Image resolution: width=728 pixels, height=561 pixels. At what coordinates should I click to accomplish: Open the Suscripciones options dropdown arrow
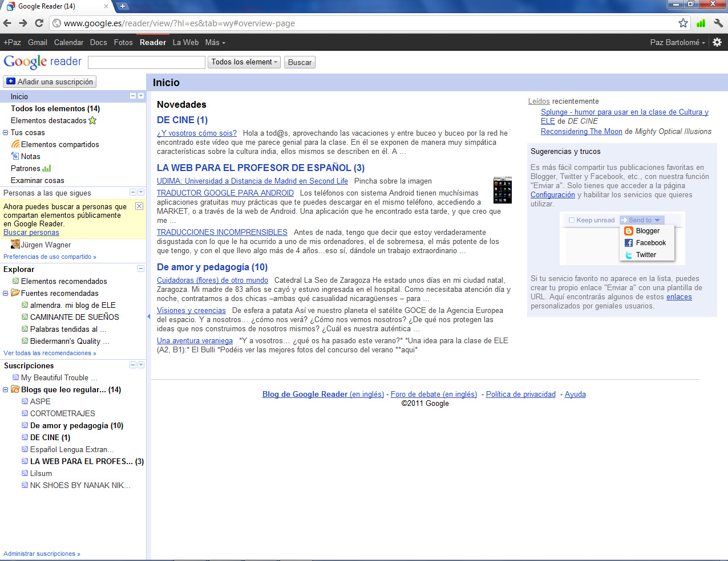click(141, 365)
